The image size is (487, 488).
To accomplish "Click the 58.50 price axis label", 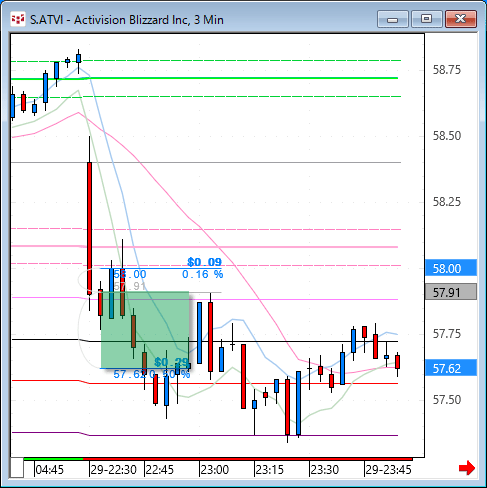I will coord(447,136).
